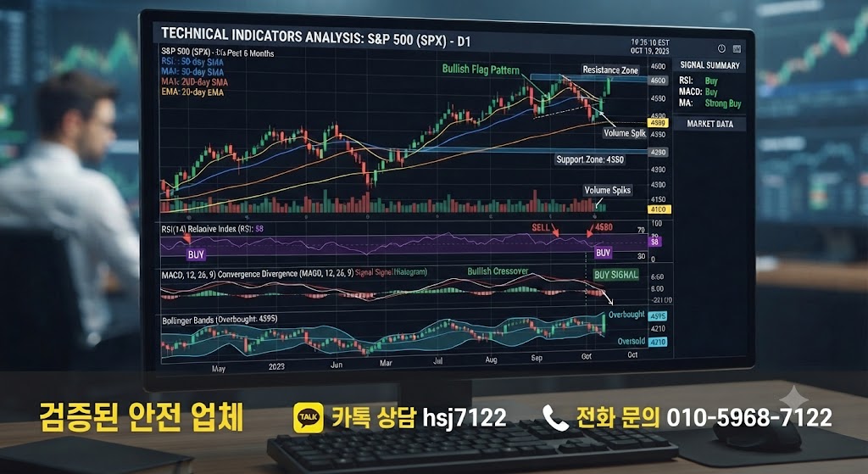Click the yellow KakaoTalk TALK icon
This screenshot has height=474, width=868.
[x=309, y=417]
